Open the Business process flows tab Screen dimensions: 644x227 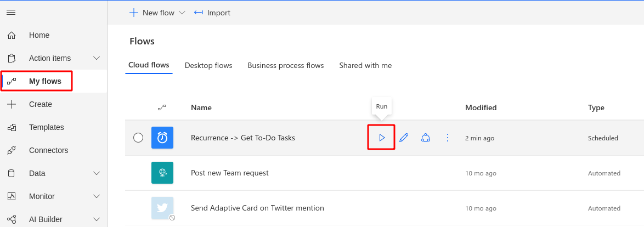coord(285,65)
